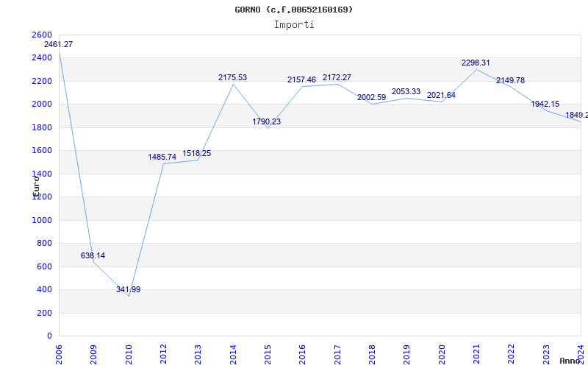Select the 2175.53 peak label for 2014
This screenshot has height=368, width=588.
click(x=232, y=78)
